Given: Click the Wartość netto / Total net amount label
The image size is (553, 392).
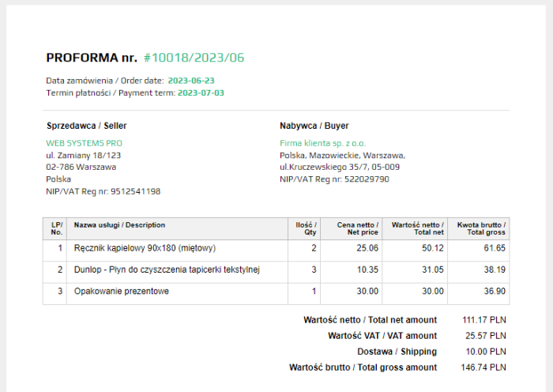Looking at the screenshot, I should click(371, 320).
